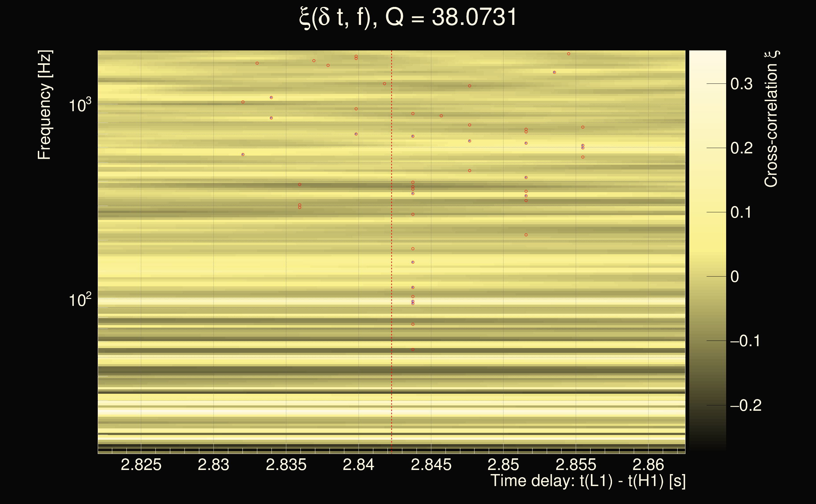The image size is (816, 504).
Task: Click the −0.1 colorbar tick label
Action: click(745, 341)
